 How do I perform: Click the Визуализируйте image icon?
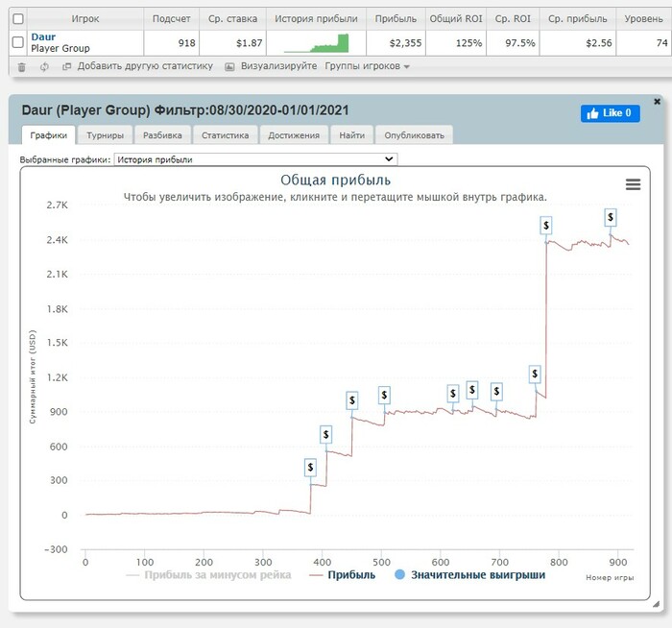(x=229, y=66)
